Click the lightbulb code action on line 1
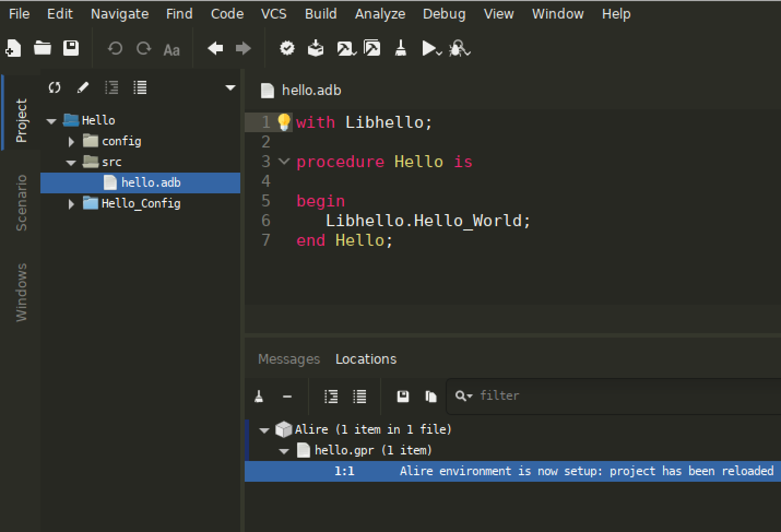781x532 pixels. tap(284, 122)
